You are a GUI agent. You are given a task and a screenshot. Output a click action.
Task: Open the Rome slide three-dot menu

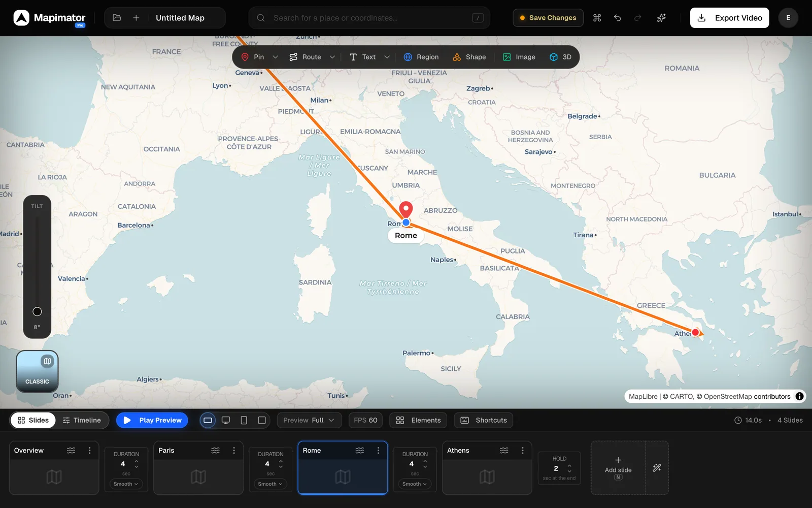[378, 451]
